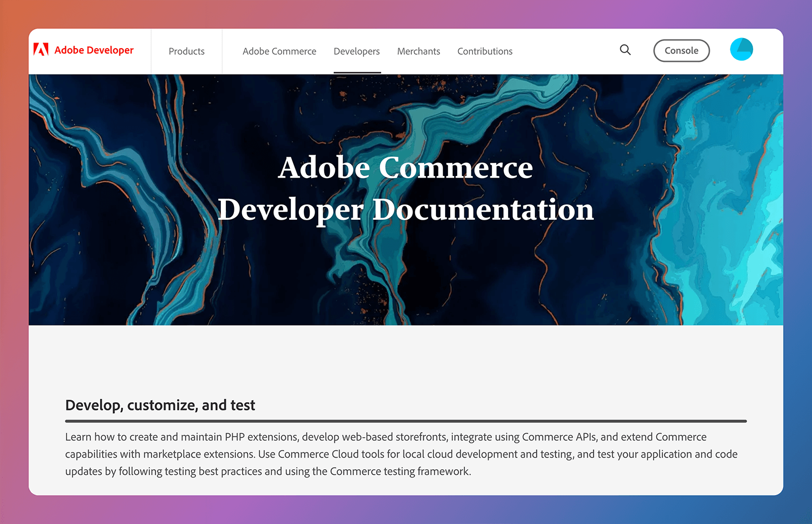Go to Adobe Developer home link

pos(84,50)
